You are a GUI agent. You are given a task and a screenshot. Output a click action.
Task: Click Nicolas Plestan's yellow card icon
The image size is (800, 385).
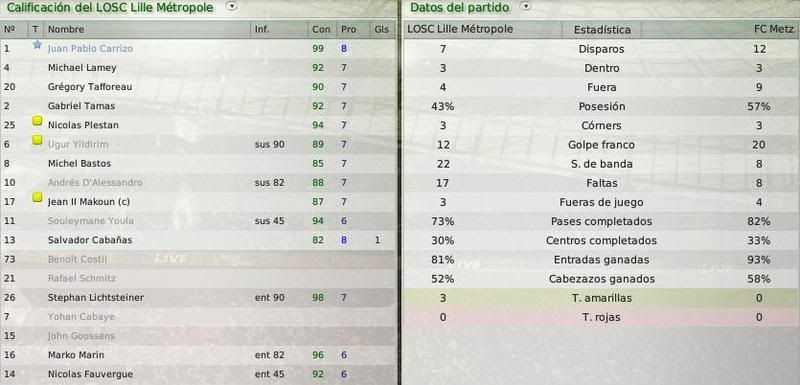click(37, 121)
